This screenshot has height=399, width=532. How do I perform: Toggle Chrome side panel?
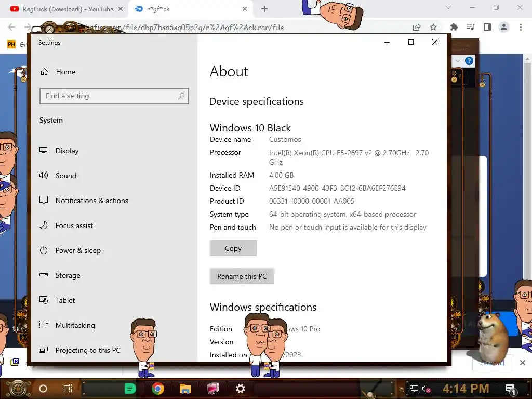point(487,27)
